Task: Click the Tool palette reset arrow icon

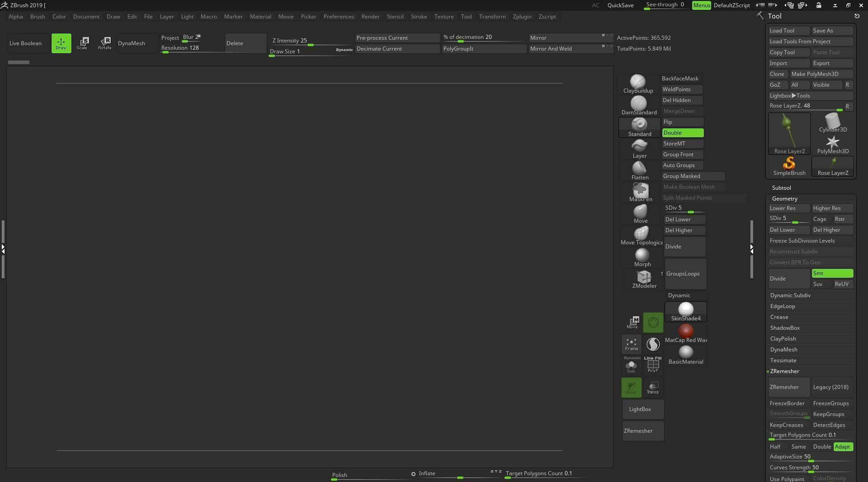Action: (x=857, y=16)
